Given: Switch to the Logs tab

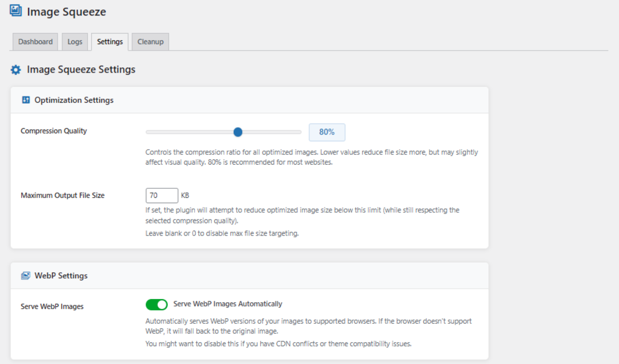Looking at the screenshot, I should tap(75, 42).
